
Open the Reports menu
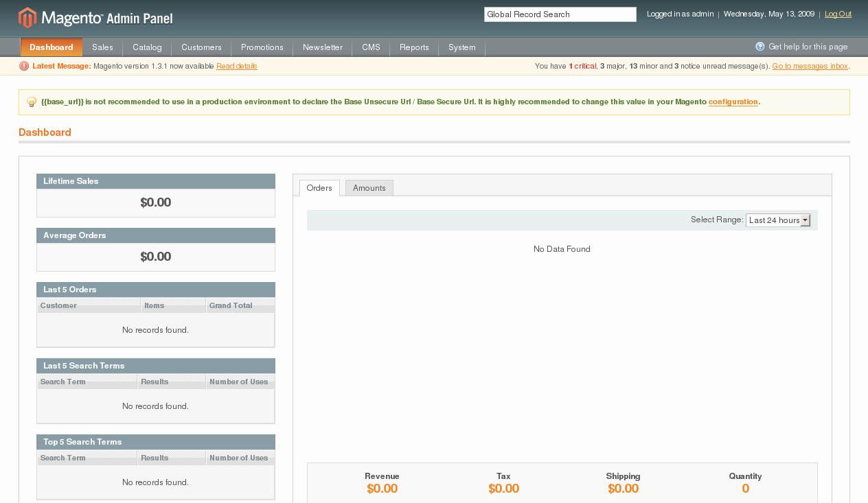(414, 47)
